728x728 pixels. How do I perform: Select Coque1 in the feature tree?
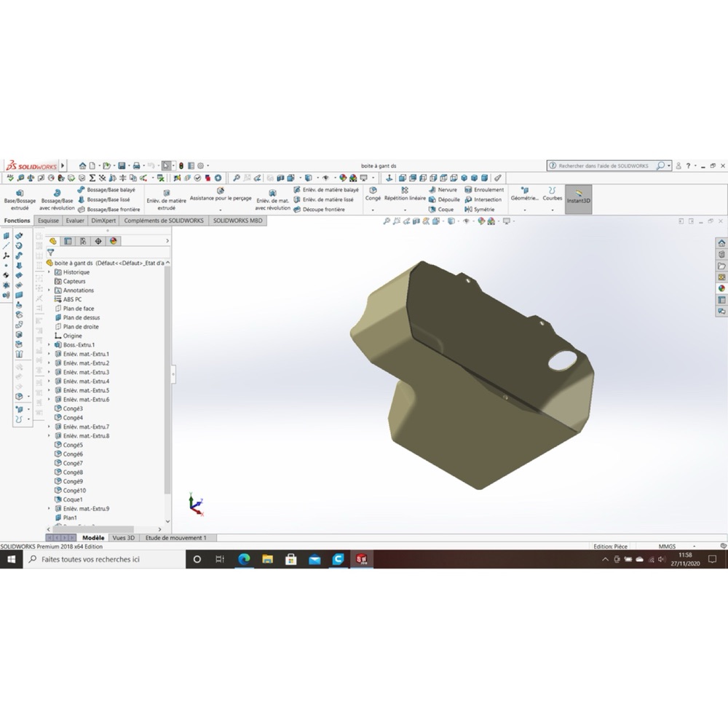tap(72, 499)
